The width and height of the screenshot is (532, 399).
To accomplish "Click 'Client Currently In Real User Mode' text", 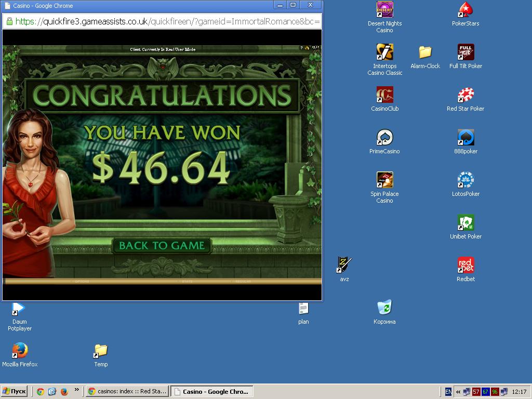I will tap(163, 49).
